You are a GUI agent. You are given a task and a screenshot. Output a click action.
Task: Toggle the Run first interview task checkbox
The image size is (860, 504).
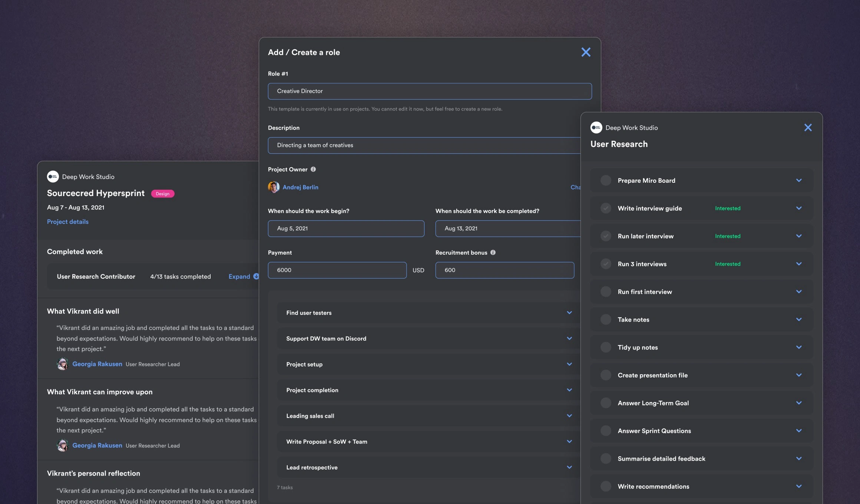tap(606, 292)
